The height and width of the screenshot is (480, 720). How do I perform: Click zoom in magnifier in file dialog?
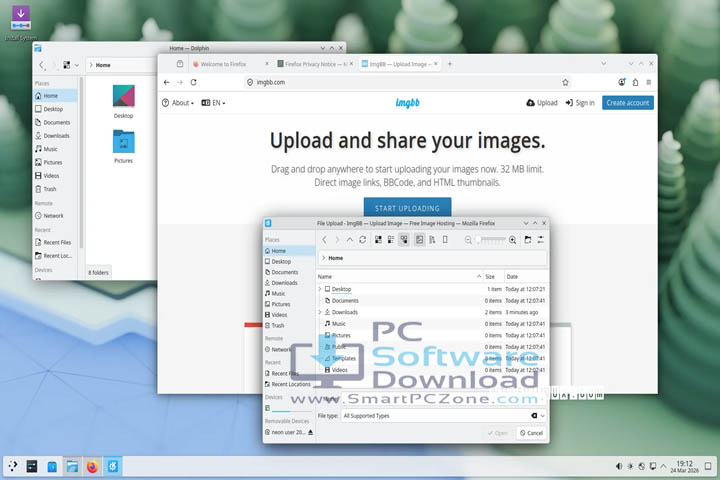point(512,240)
